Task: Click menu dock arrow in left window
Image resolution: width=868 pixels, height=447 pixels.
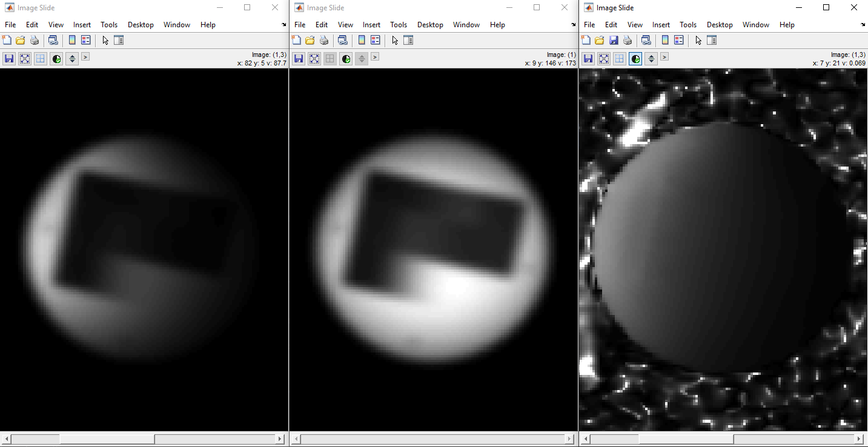Action: 284,25
